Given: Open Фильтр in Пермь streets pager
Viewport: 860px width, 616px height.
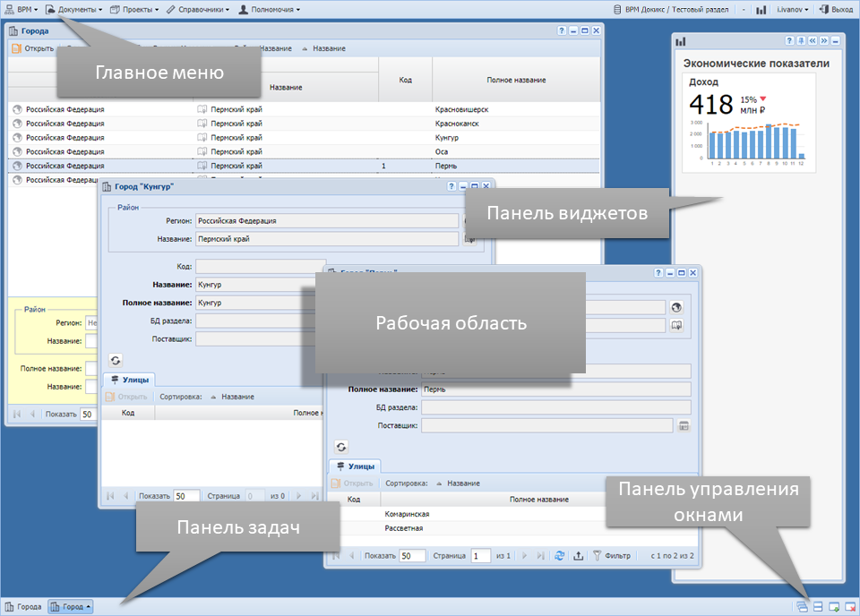Looking at the screenshot, I should point(612,556).
